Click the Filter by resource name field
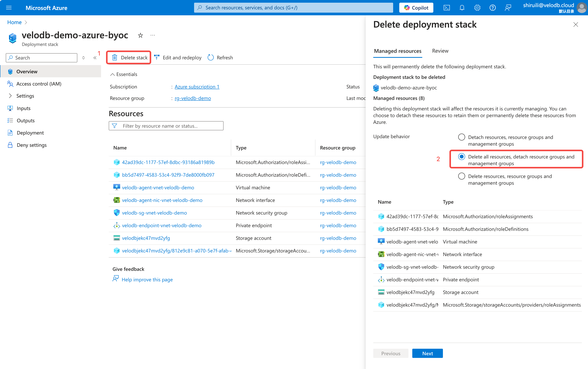 [166, 126]
